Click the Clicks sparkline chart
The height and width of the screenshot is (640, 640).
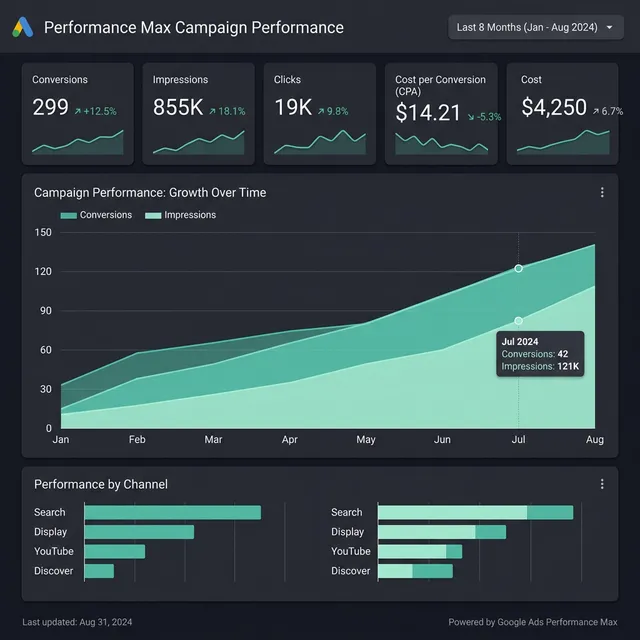pos(319,145)
